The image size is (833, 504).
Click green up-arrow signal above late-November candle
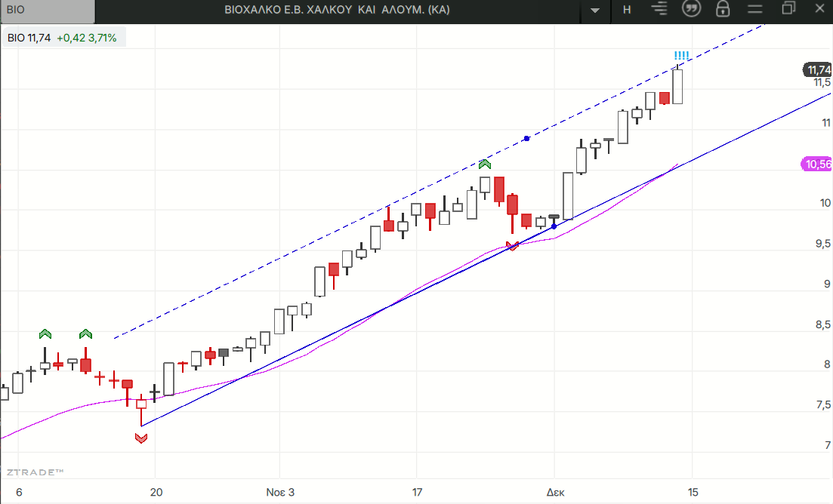click(x=485, y=164)
